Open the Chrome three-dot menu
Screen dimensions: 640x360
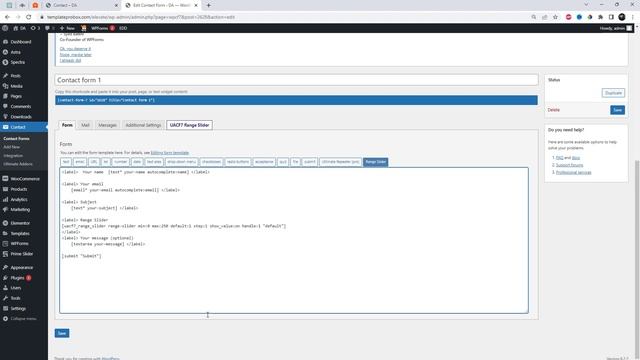pos(633,17)
